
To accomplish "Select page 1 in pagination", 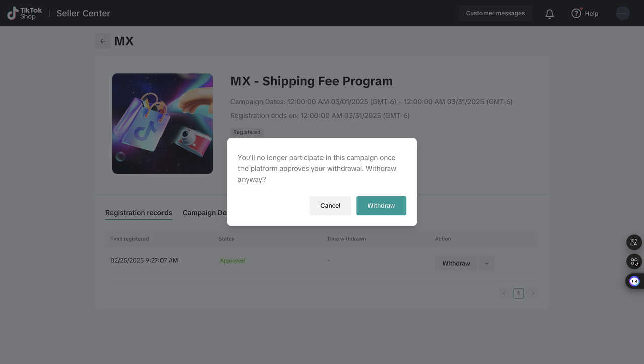I will click(518, 293).
